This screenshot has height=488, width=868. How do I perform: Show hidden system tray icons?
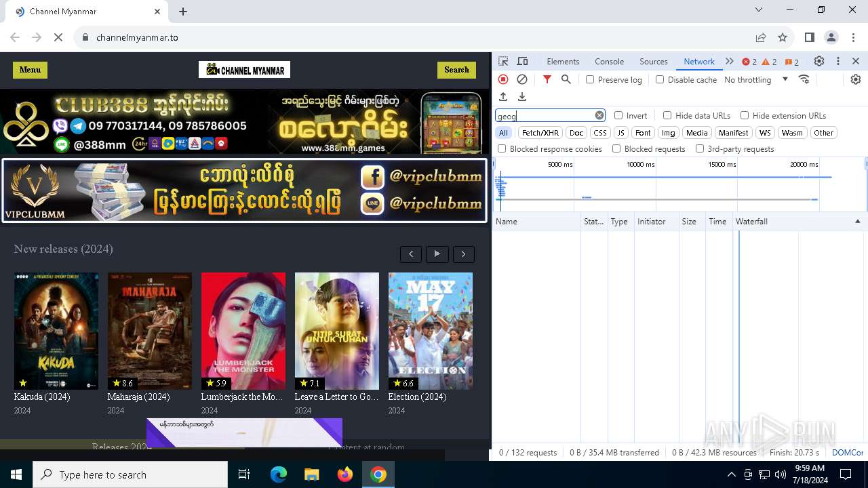[731, 474]
